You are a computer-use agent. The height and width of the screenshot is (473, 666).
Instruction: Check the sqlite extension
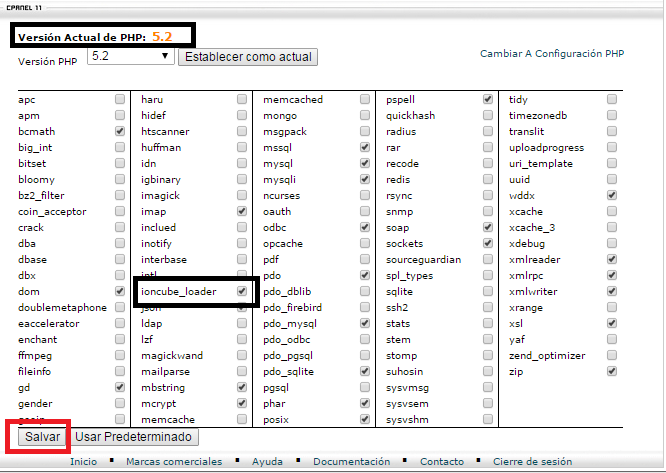point(488,291)
